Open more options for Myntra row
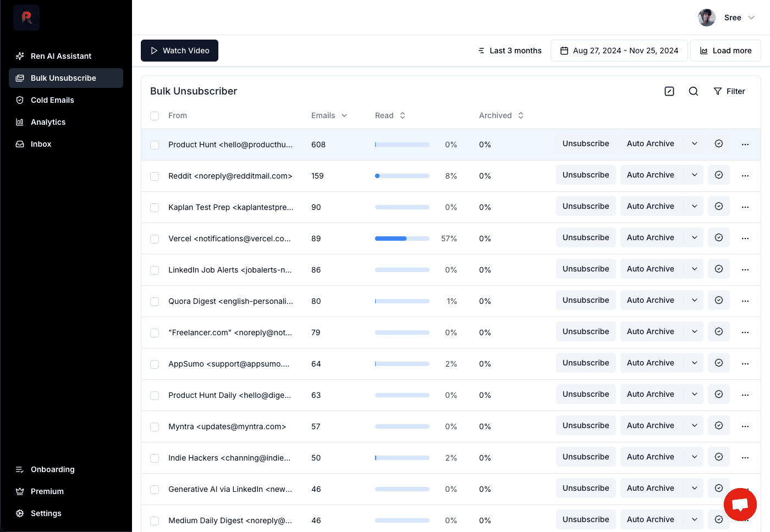770x532 pixels. pyautogui.click(x=745, y=426)
